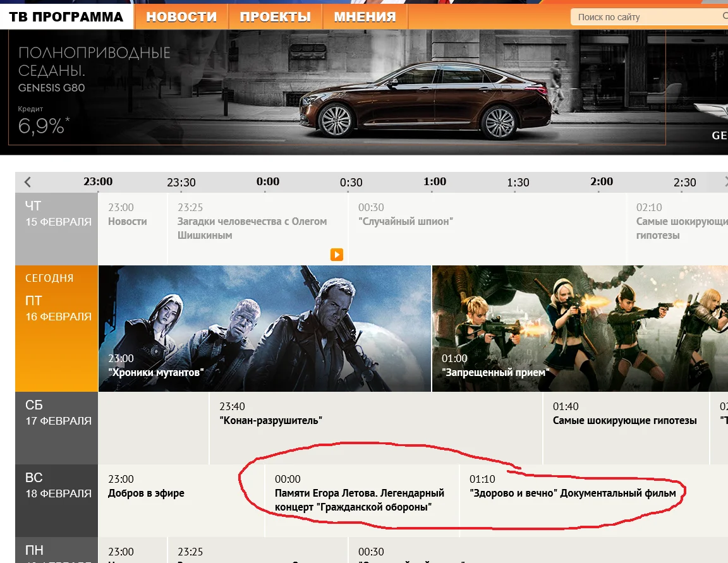
Task: Select the 2:00 time marker
Action: (x=601, y=181)
